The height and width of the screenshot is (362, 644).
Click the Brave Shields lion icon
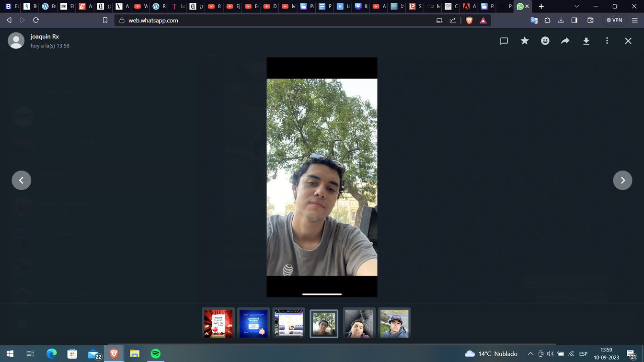click(x=469, y=20)
